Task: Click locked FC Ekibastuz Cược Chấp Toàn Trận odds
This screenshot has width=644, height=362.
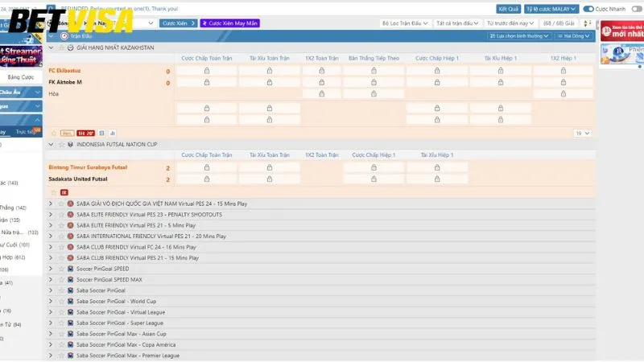Action: (207, 71)
